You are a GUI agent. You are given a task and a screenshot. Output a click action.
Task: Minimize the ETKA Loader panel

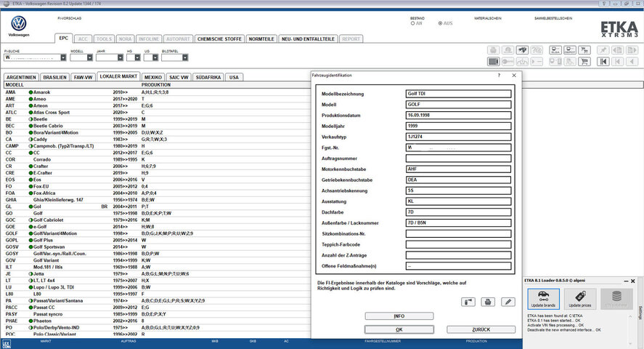pyautogui.click(x=626, y=281)
